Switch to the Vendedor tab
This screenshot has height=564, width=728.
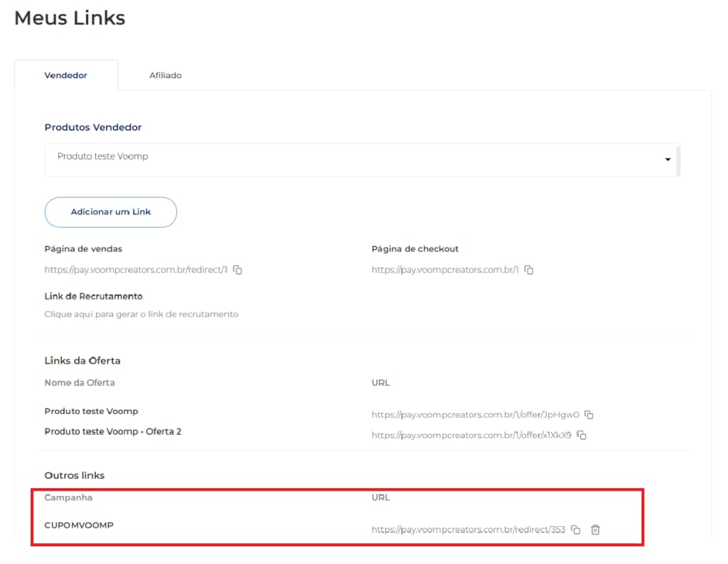(66, 75)
